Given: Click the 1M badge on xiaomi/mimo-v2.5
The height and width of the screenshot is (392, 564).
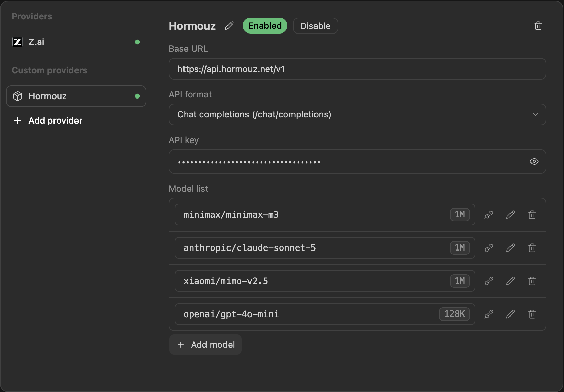Looking at the screenshot, I should [x=460, y=281].
